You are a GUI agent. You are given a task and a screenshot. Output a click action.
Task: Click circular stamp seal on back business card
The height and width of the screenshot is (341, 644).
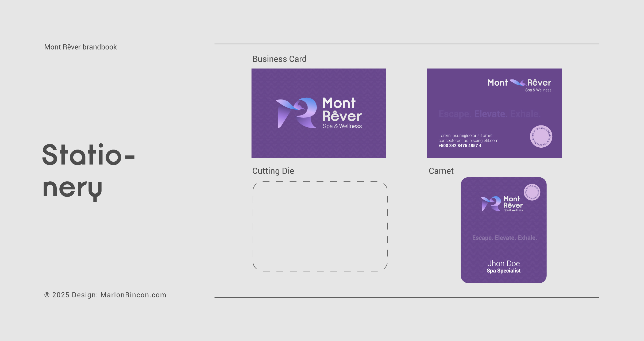541,136
